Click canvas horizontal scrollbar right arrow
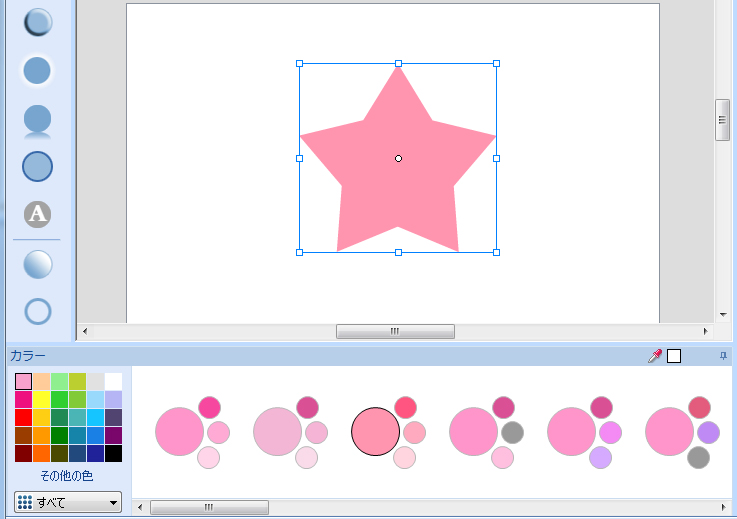 point(706,331)
